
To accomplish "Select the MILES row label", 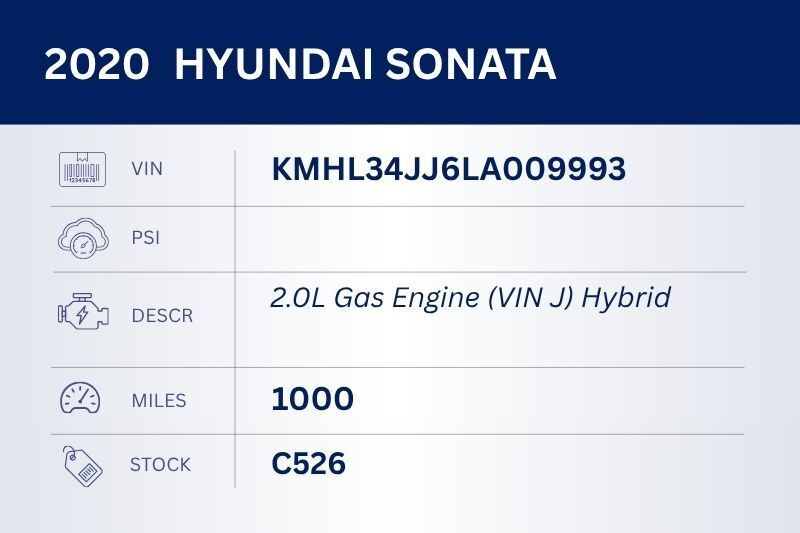I will coord(159,400).
